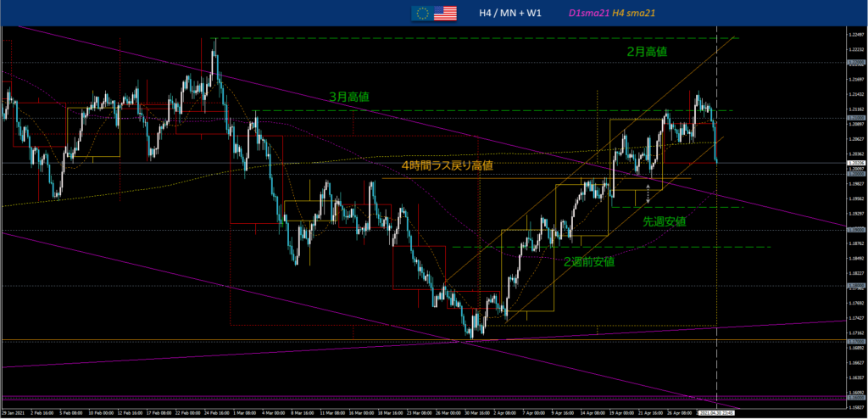This screenshot has height=419, width=868.
Task: Click the current price tag on price axis
Action: point(855,162)
